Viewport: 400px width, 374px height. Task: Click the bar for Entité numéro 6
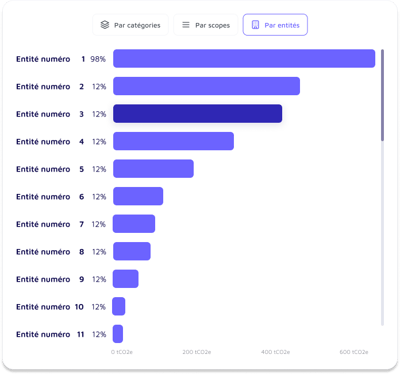click(138, 196)
